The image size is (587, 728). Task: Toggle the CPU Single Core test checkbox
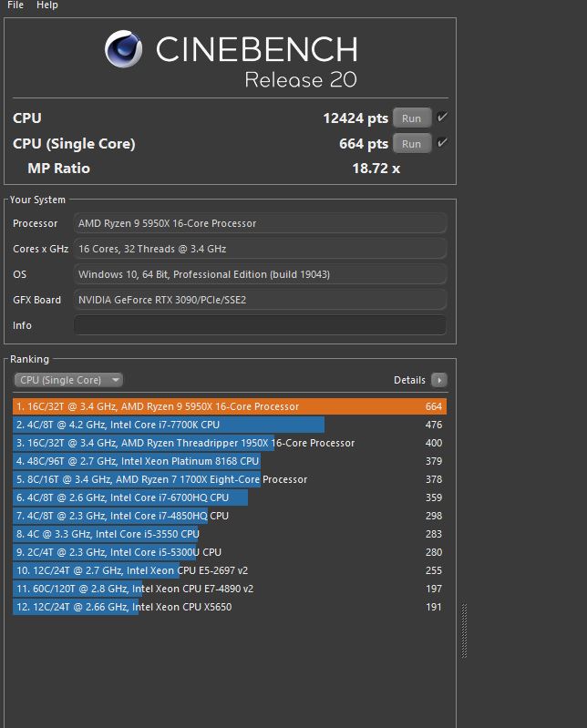[442, 143]
